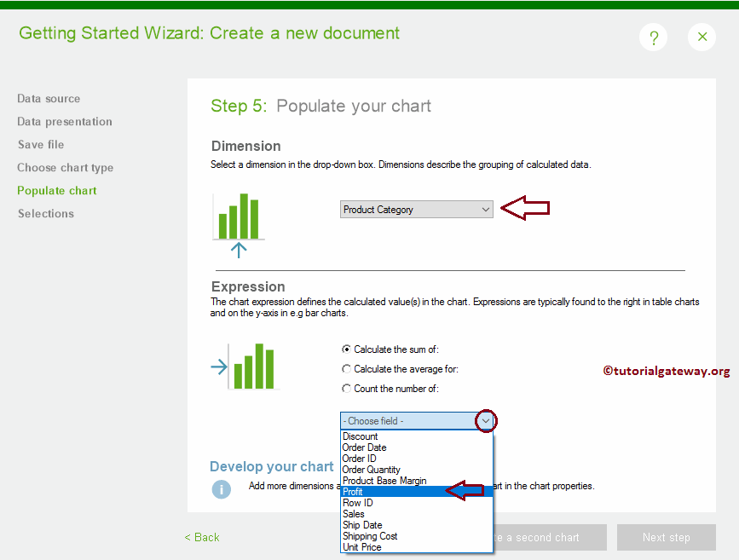Viewport: 739px width, 560px height.
Task: Open the help question mark icon
Action: coord(653,37)
